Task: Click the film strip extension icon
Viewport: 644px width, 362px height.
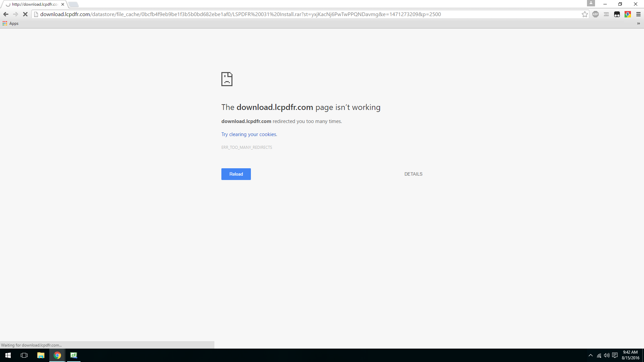Action: click(x=606, y=14)
